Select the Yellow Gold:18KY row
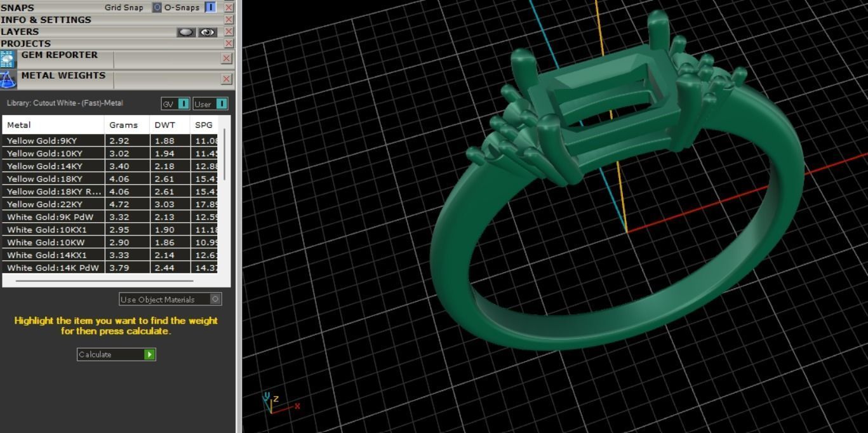The image size is (868, 433). pos(110,178)
